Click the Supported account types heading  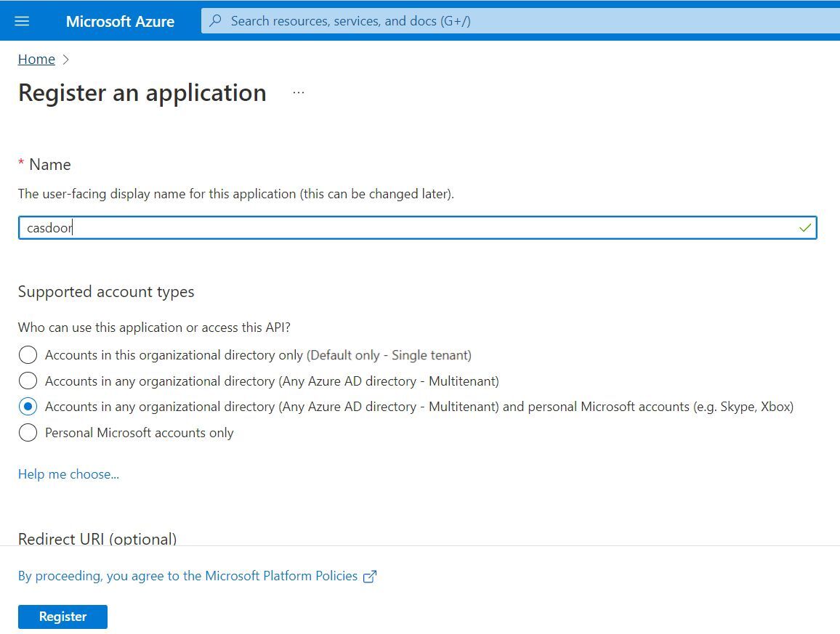pyautogui.click(x=106, y=292)
